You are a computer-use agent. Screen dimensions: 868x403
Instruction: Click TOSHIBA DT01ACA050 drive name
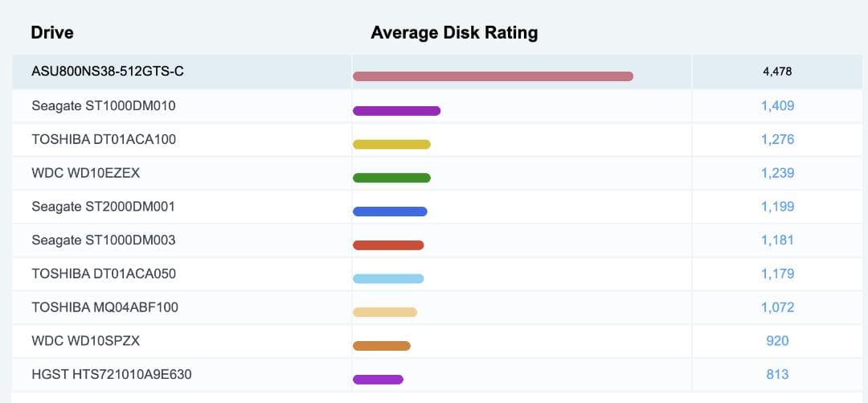tap(104, 273)
